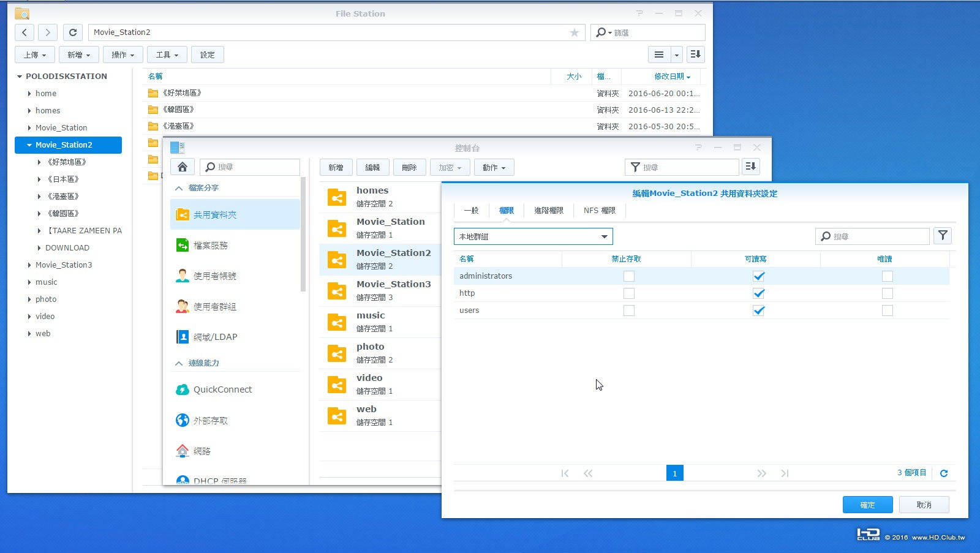Expand Movie_Station3 in the folder tree
980x553 pixels.
(x=29, y=265)
